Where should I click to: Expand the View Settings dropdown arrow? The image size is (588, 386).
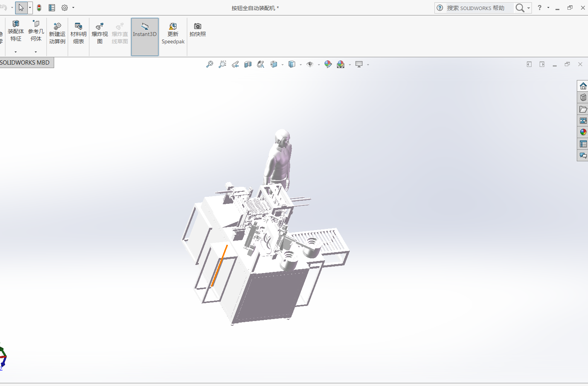[x=368, y=65]
